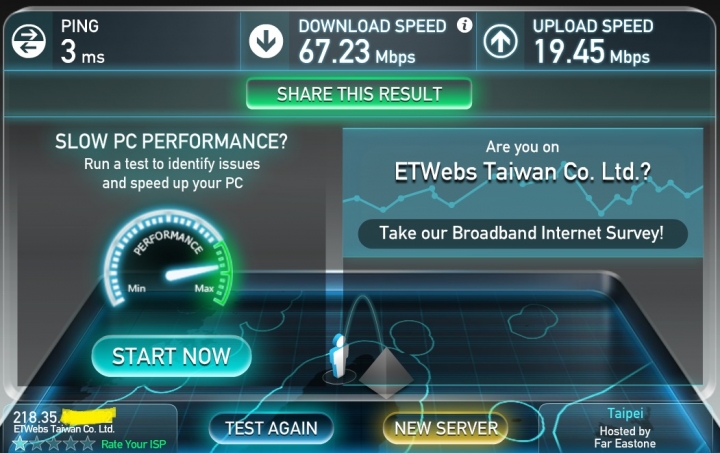Image resolution: width=720 pixels, height=453 pixels.
Task: Rate ISP with the fifth star
Action: click(x=87, y=444)
